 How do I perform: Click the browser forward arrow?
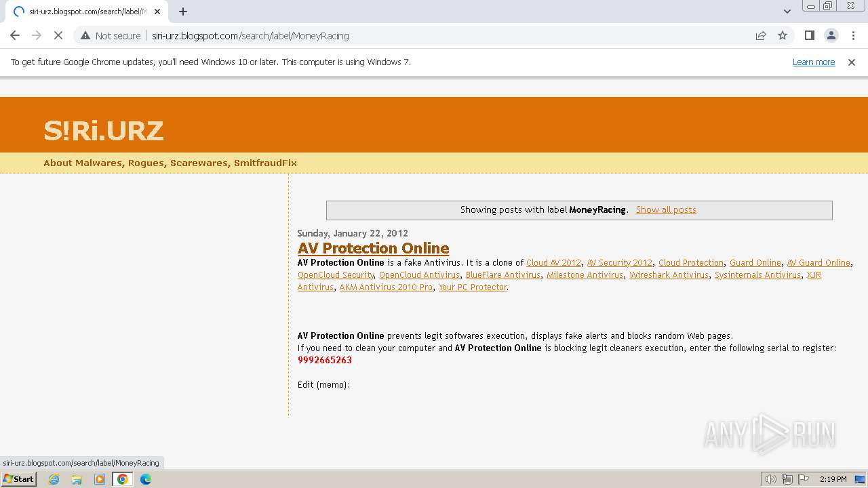37,35
